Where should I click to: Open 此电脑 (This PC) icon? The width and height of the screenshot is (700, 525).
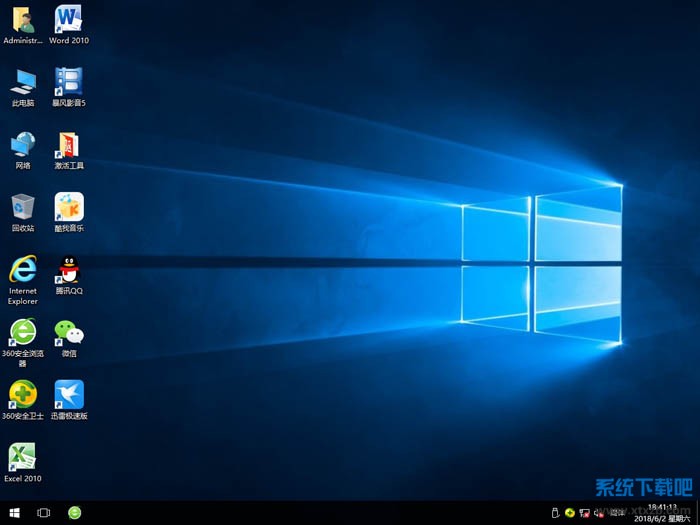point(22,82)
